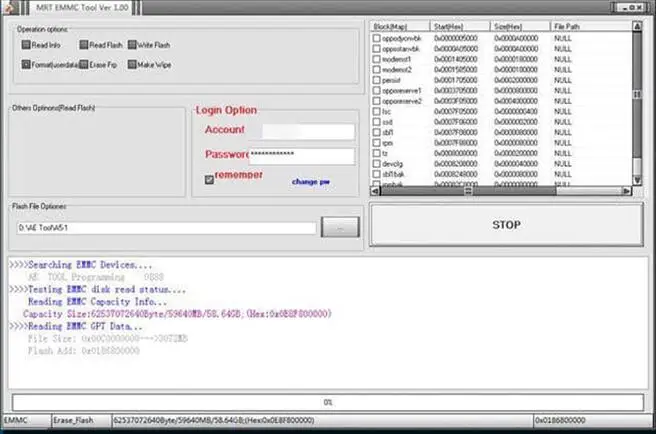Viewport: 656px width, 434px height.
Task: Open the change pw link
Action: pyautogui.click(x=311, y=182)
